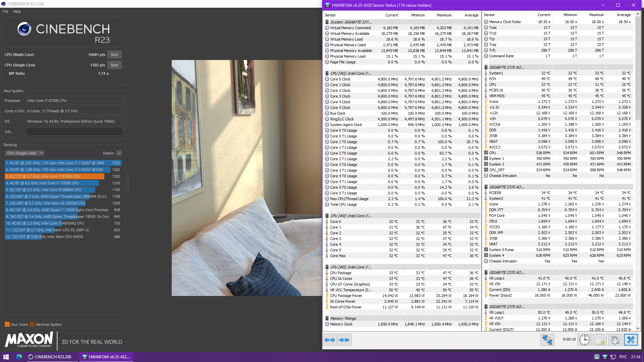Click the HWiNFO vertical scrollbar down arrow
This screenshot has width=644, height=362.
tap(638, 329)
